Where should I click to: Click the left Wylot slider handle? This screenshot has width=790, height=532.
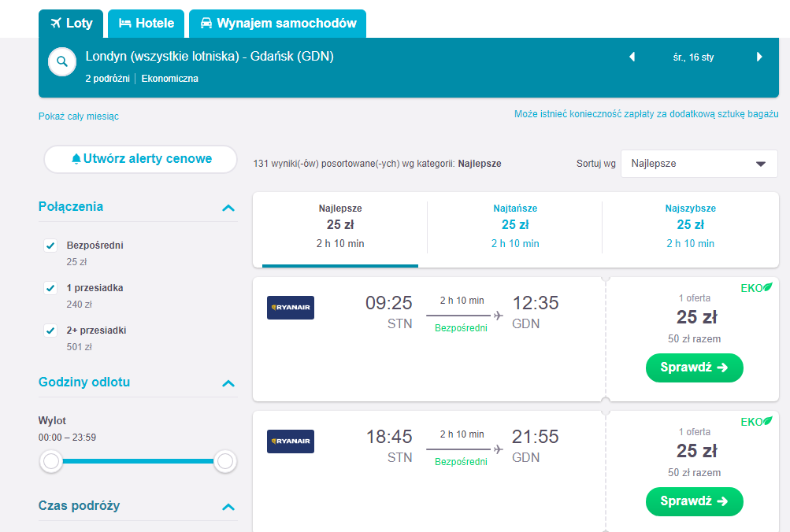[x=51, y=461]
